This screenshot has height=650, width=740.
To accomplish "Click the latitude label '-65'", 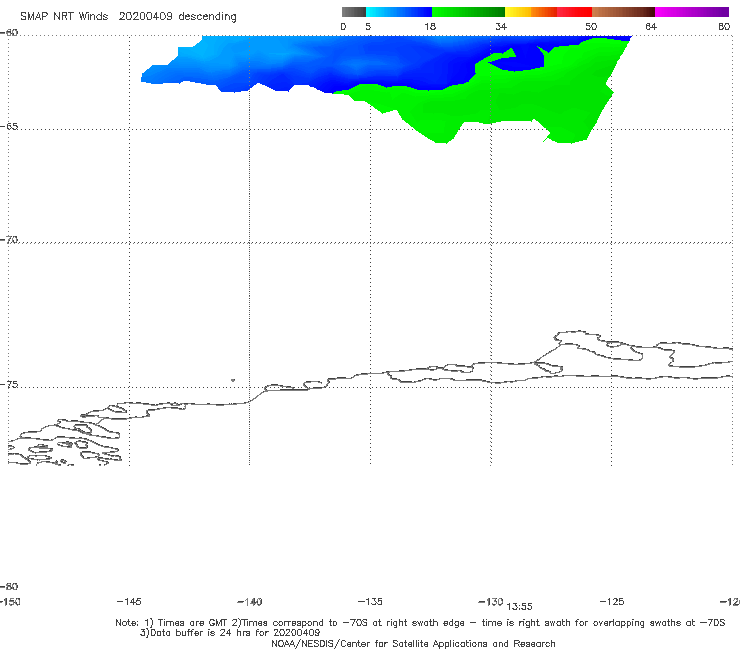I will point(9,126).
